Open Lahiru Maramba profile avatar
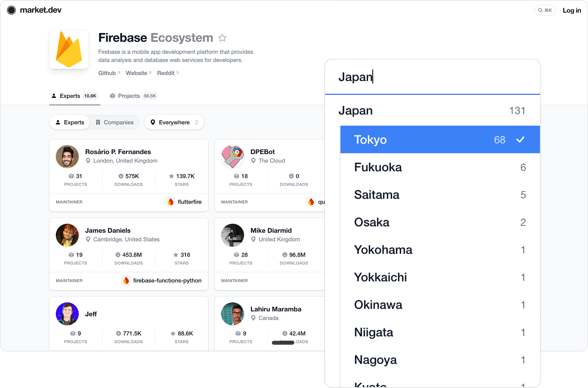 point(232,314)
